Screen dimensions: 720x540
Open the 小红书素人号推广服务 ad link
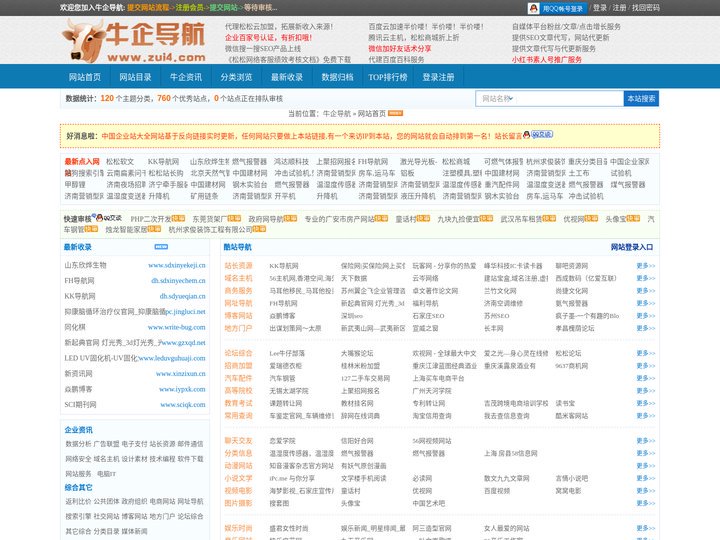pos(547,60)
